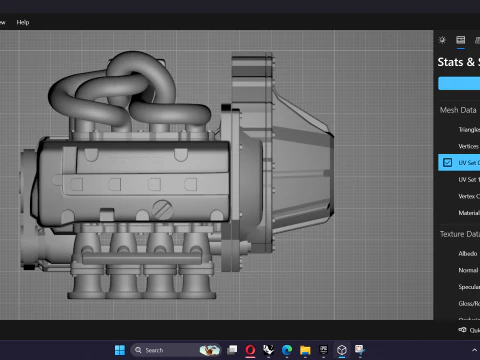The height and width of the screenshot is (360, 480).
Task: Open the Snipping Tool taskbar icon
Action: 360,350
